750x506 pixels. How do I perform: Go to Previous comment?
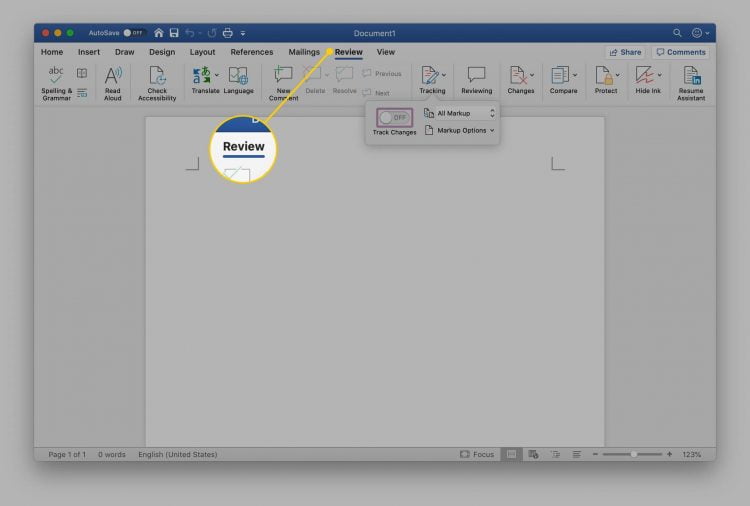382,74
